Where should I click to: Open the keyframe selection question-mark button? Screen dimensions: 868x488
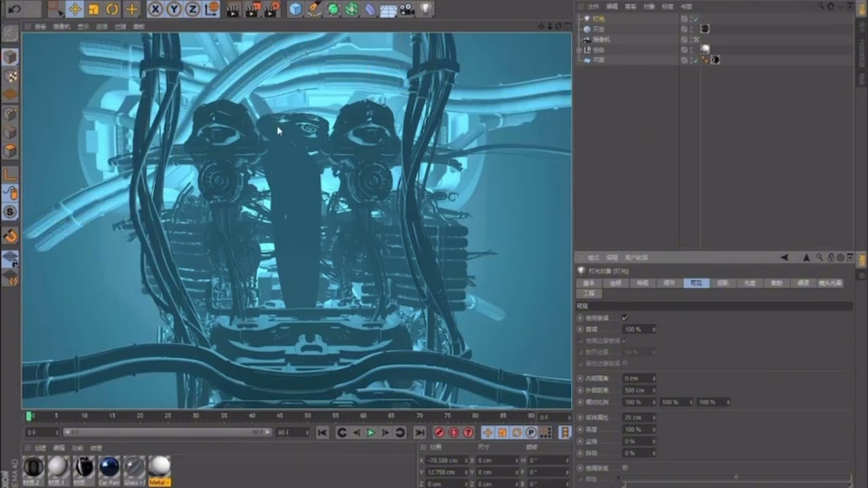click(x=469, y=432)
